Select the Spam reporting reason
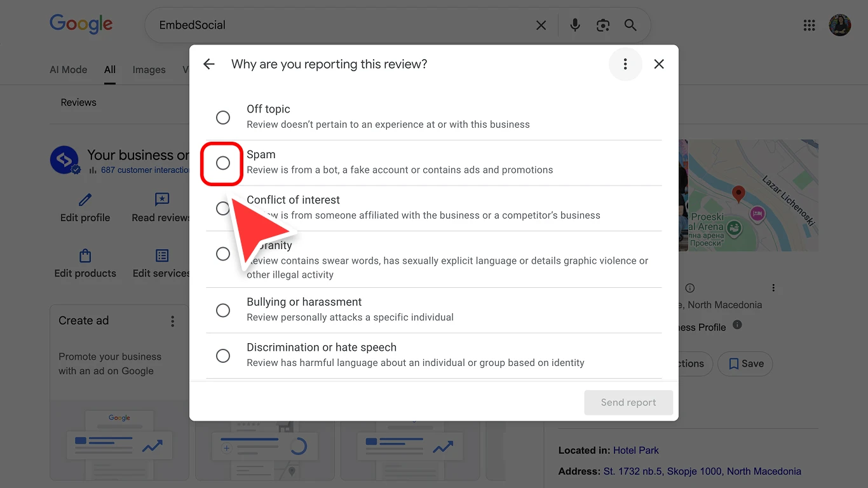This screenshot has height=488, width=868. (x=222, y=163)
